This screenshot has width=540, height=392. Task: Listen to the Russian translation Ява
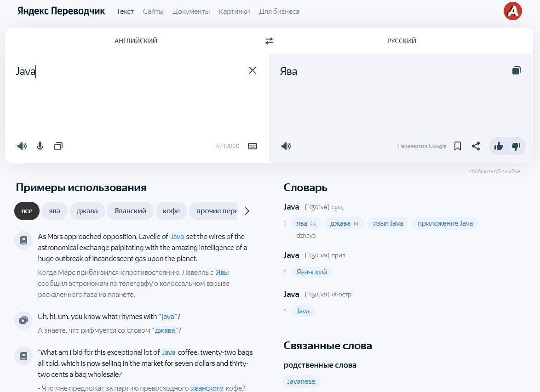pyautogui.click(x=286, y=146)
